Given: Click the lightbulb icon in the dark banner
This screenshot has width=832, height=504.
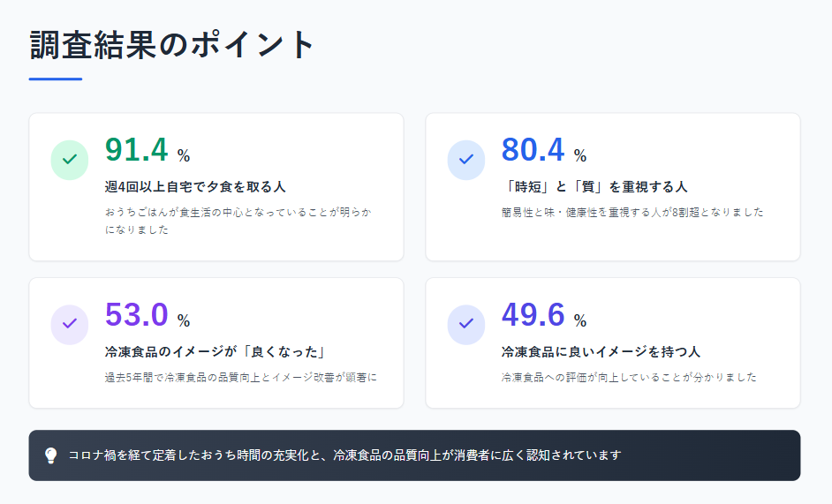Looking at the screenshot, I should click(51, 455).
